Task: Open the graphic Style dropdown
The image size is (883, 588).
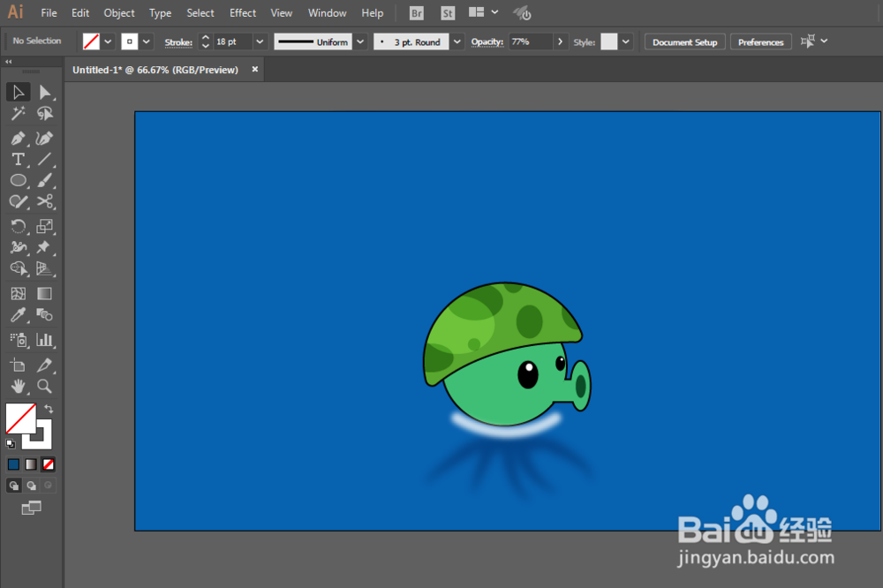Action: (x=626, y=41)
